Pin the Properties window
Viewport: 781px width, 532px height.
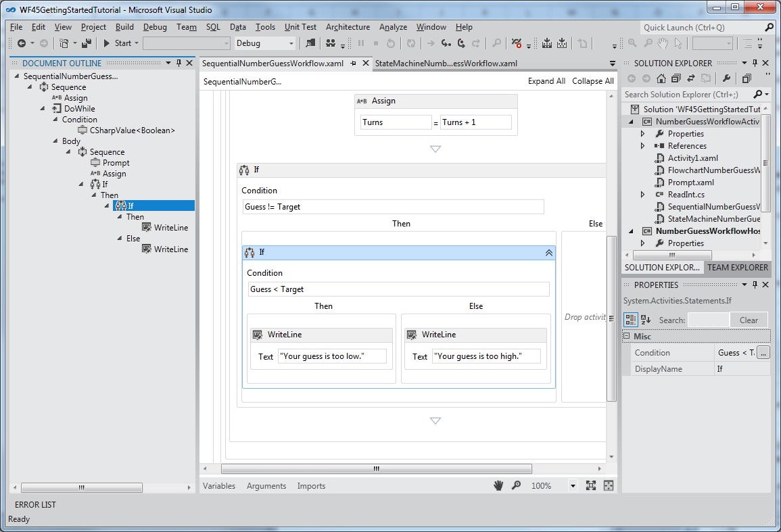pos(757,285)
